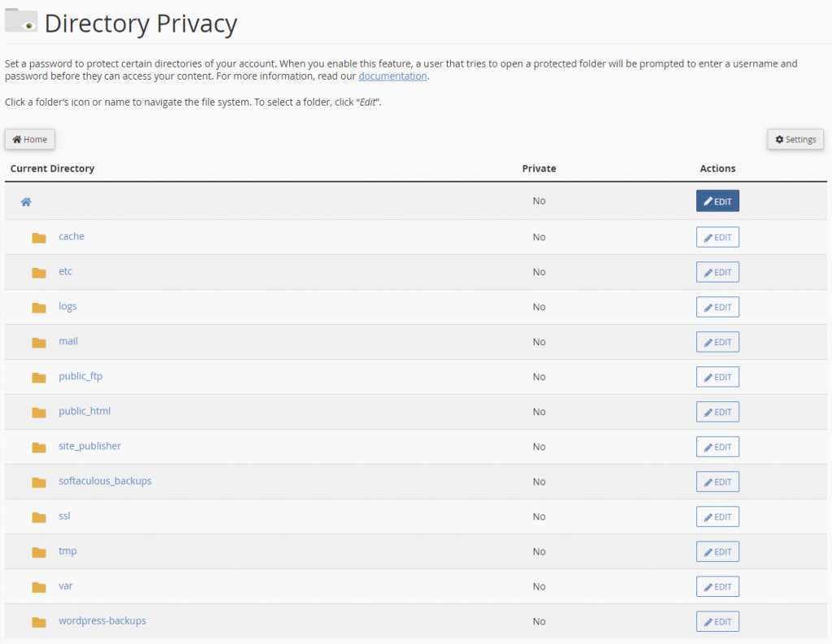The height and width of the screenshot is (644, 832).
Task: Edit privacy for the softaculous_backups folder
Action: tap(717, 481)
